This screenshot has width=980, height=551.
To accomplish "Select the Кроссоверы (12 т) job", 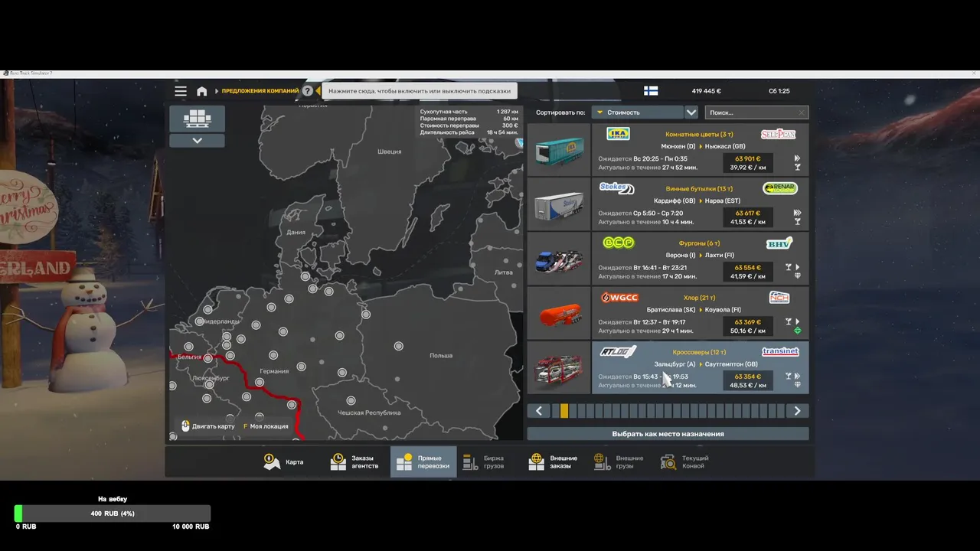I will 700,367.
